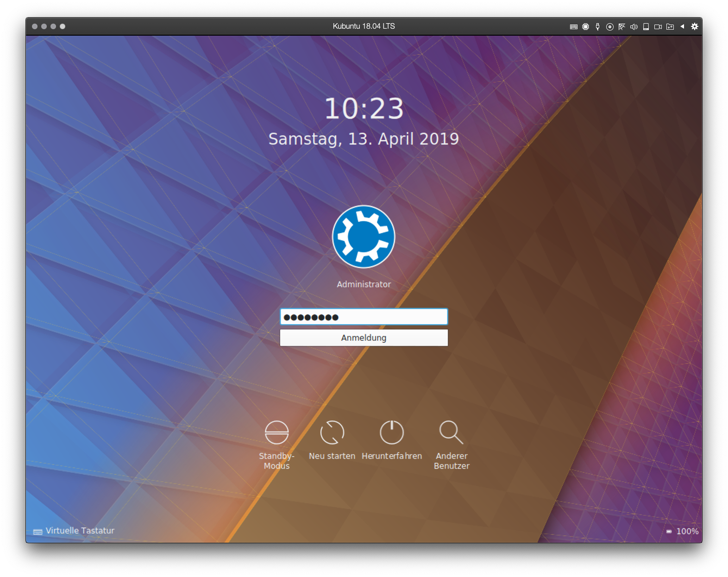Click the Kubuntu 18.04 LTS window title
This screenshot has height=577, width=728.
click(x=364, y=26)
